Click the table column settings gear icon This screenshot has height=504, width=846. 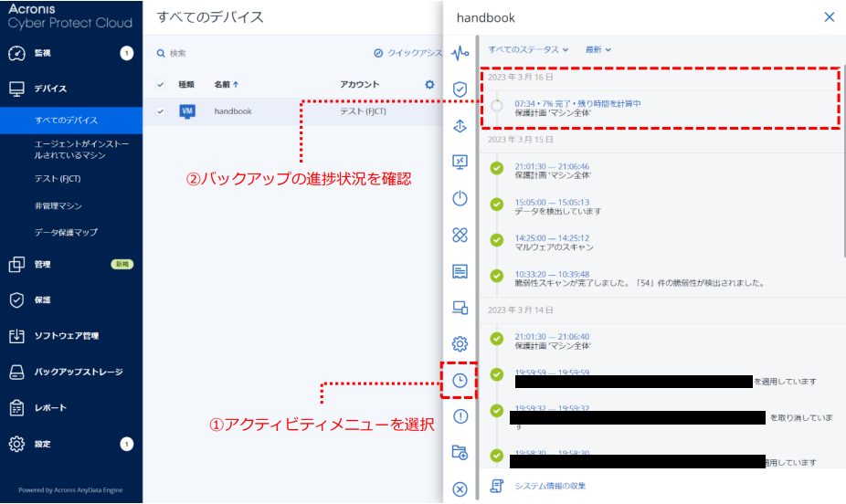[429, 85]
